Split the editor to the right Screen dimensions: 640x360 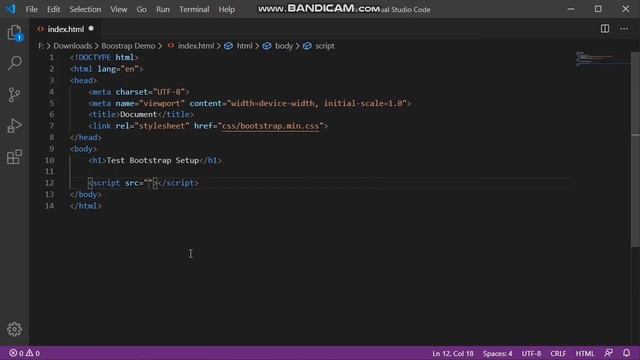point(605,29)
